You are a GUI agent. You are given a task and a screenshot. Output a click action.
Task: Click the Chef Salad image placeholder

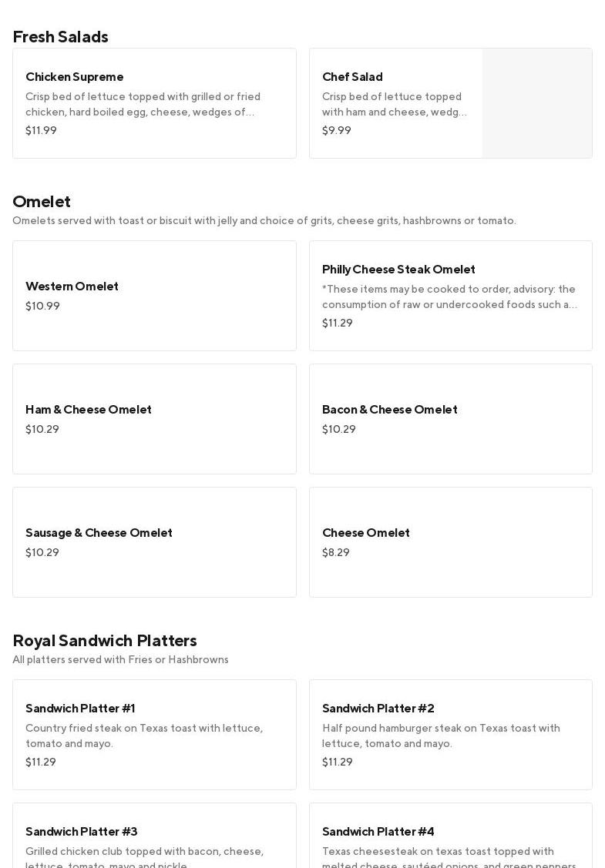(537, 103)
